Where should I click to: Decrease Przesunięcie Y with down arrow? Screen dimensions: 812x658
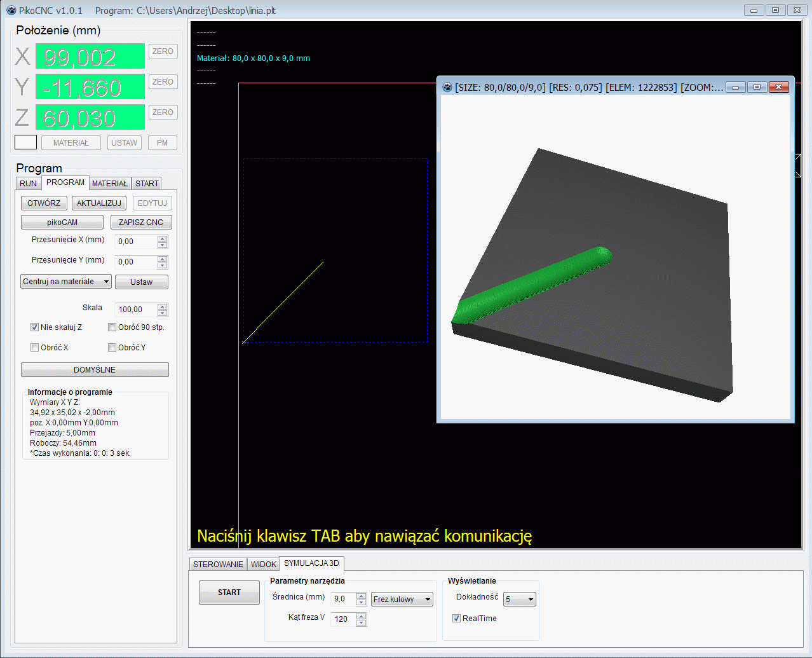pos(163,266)
